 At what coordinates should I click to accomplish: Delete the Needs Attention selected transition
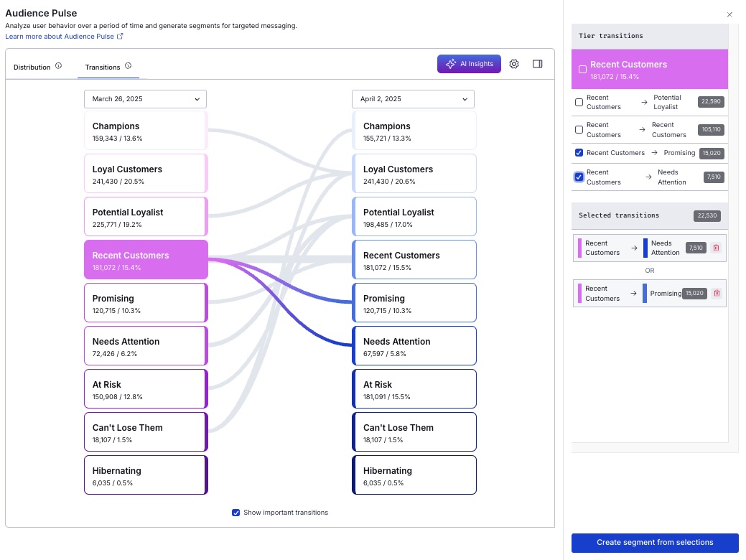(717, 248)
